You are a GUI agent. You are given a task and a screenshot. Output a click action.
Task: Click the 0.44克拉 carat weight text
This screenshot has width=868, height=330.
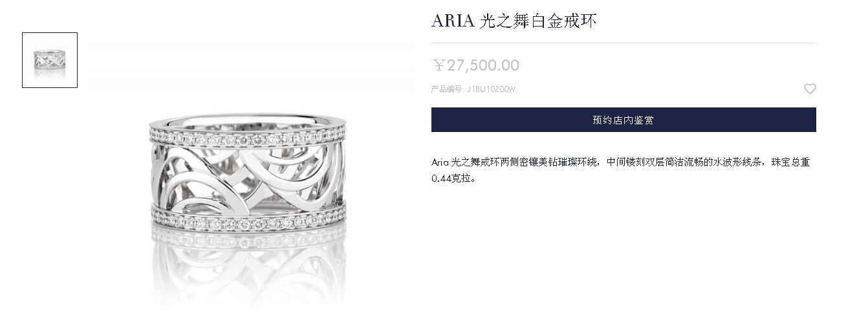(x=453, y=178)
